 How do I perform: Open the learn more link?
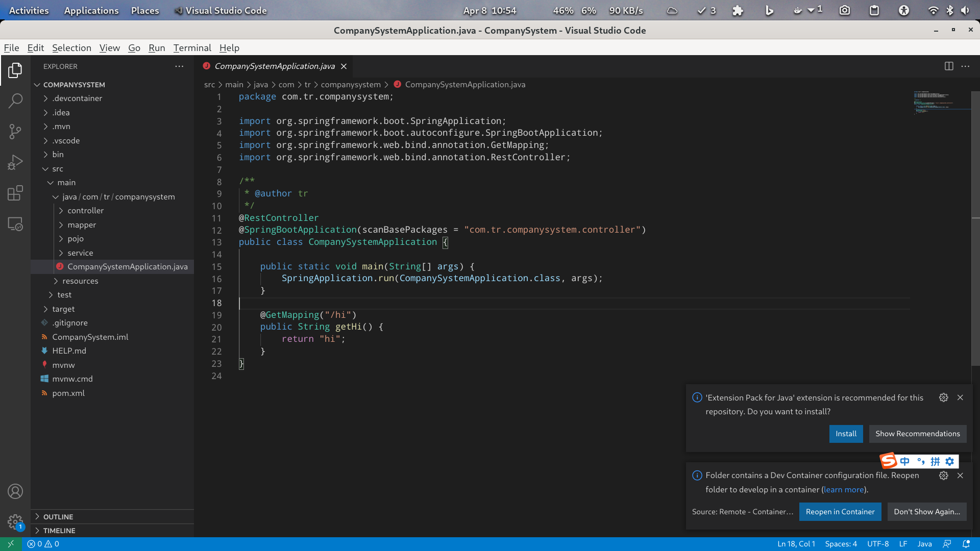[843, 490]
